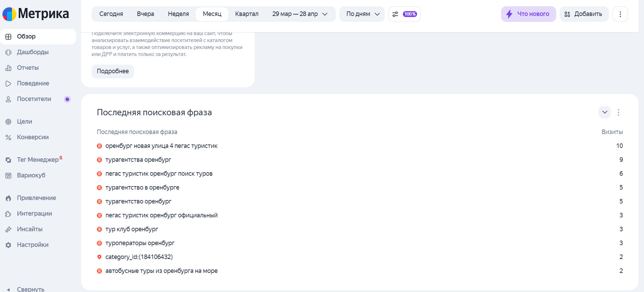This screenshot has height=292, width=644.
Task: Open the Отчеты bar chart icon
Action: tap(8, 68)
